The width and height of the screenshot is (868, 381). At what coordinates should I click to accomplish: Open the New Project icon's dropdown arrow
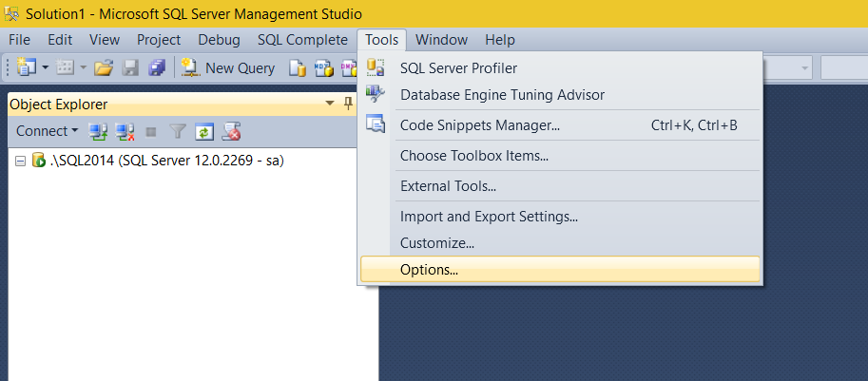[45, 68]
